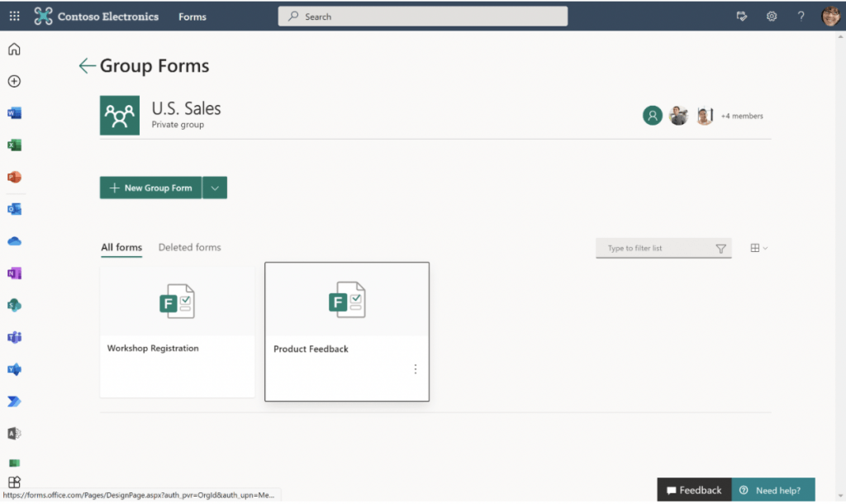Open OneDrive cloud icon in sidebar
Image resolution: width=846 pixels, height=504 pixels.
(x=15, y=241)
